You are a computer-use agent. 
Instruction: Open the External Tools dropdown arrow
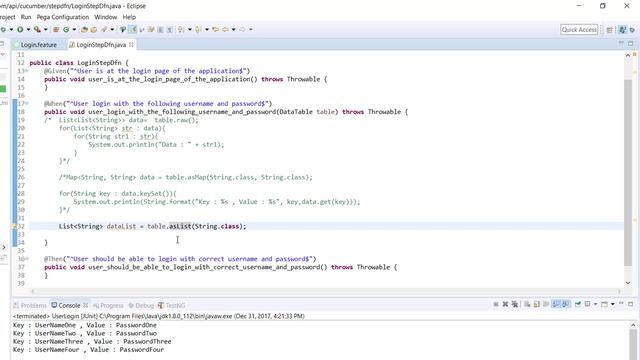pyautogui.click(x=46, y=29)
